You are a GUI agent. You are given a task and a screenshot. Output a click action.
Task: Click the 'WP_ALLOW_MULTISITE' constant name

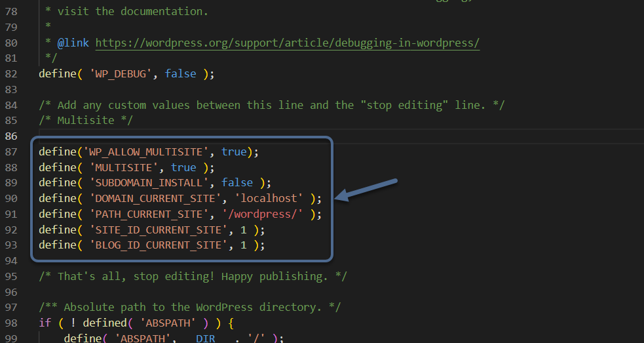(146, 152)
